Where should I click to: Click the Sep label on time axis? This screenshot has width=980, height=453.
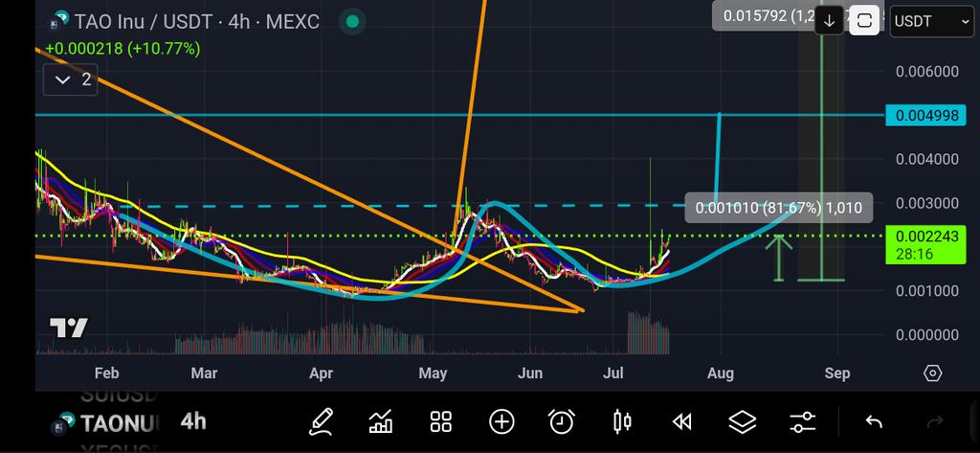pyautogui.click(x=836, y=374)
